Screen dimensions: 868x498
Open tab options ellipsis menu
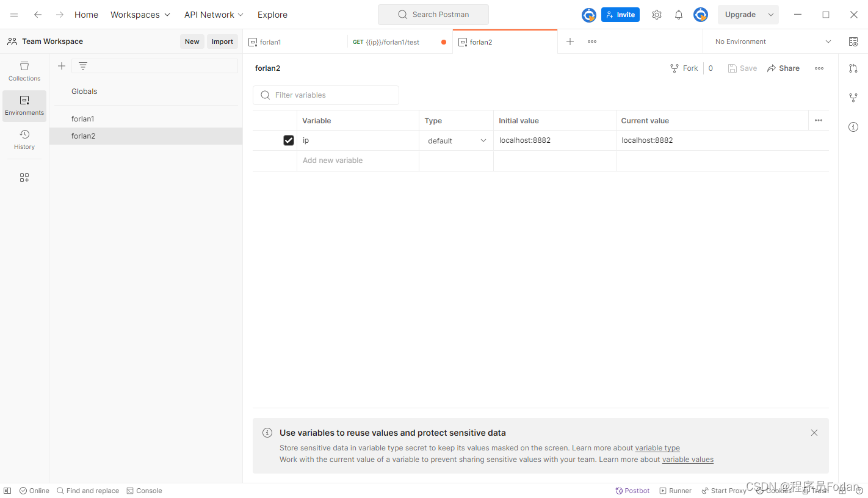(592, 41)
